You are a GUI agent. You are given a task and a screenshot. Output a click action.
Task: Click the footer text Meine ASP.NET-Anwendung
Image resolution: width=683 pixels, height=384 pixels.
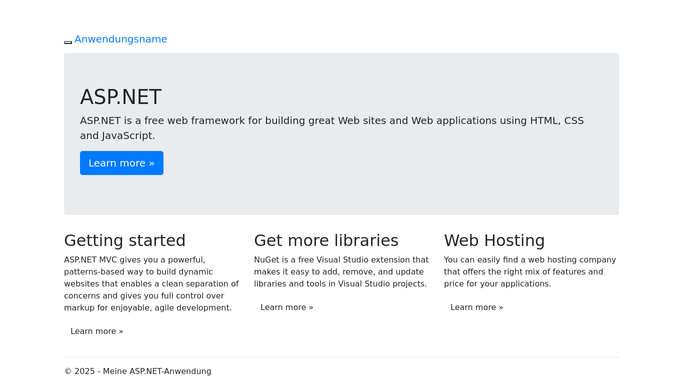tap(157, 371)
